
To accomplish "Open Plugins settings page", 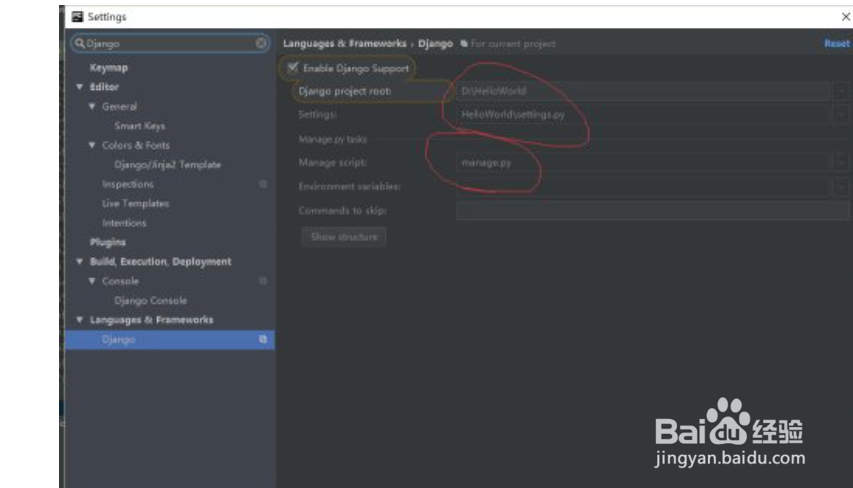I will 108,242.
